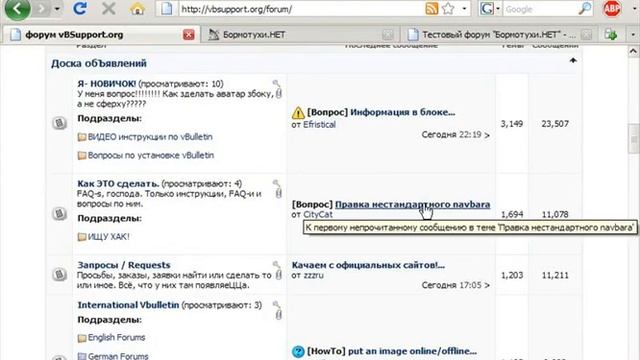Click the status icon for Запросы / Requests
Image resolution: width=640 pixels, height=360 pixels.
(59, 274)
